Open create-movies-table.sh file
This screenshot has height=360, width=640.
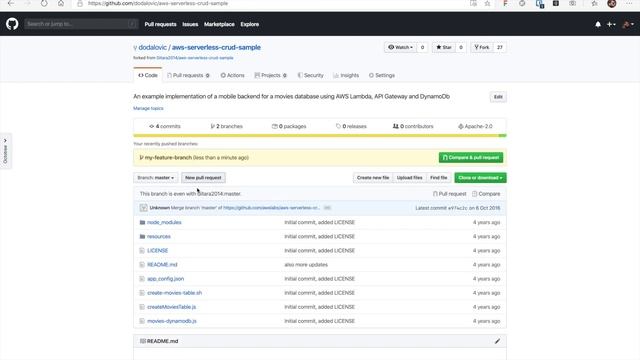pos(174,293)
